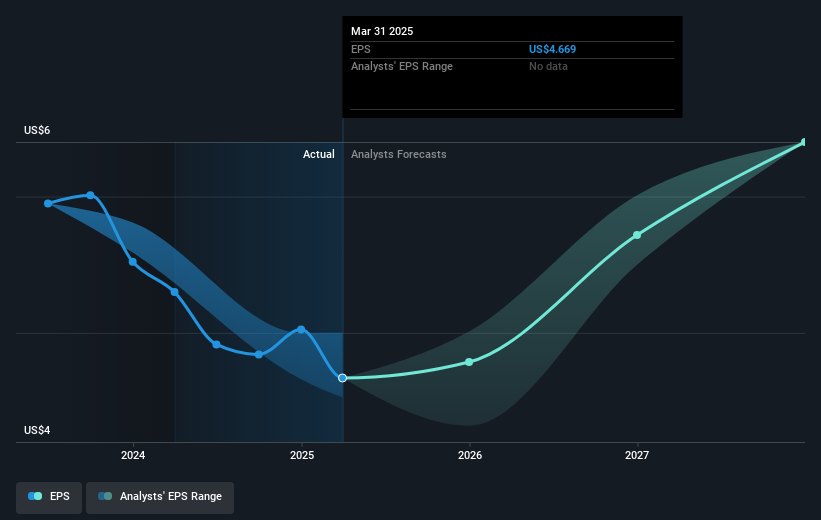Select the 2027 forecast EPS data point
The image size is (821, 520).
[x=637, y=235]
